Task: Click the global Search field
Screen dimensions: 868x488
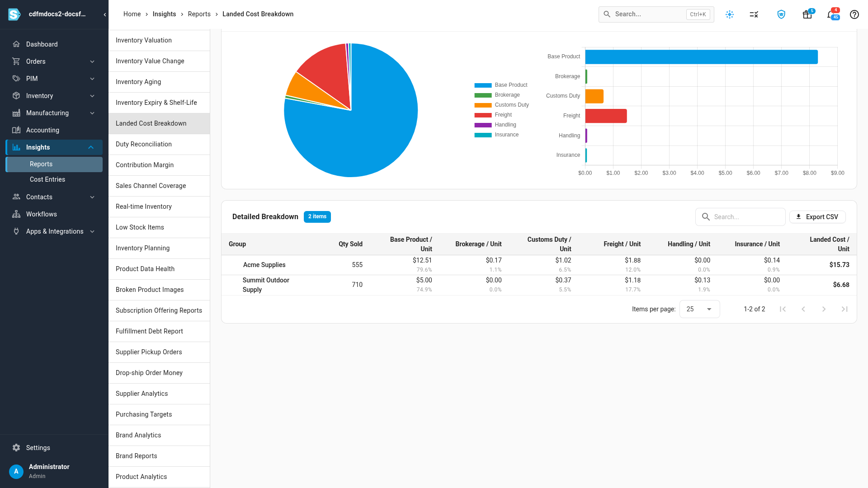Action: click(x=656, y=14)
